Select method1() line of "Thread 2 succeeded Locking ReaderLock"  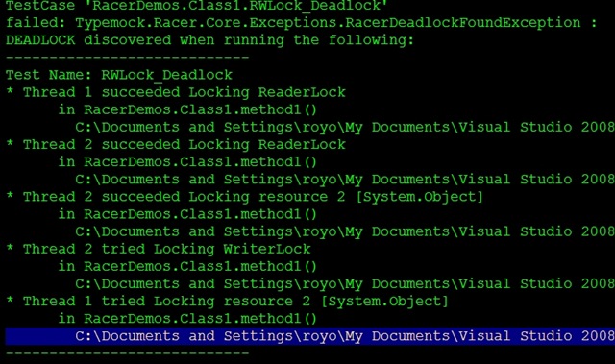pyautogui.click(x=187, y=161)
